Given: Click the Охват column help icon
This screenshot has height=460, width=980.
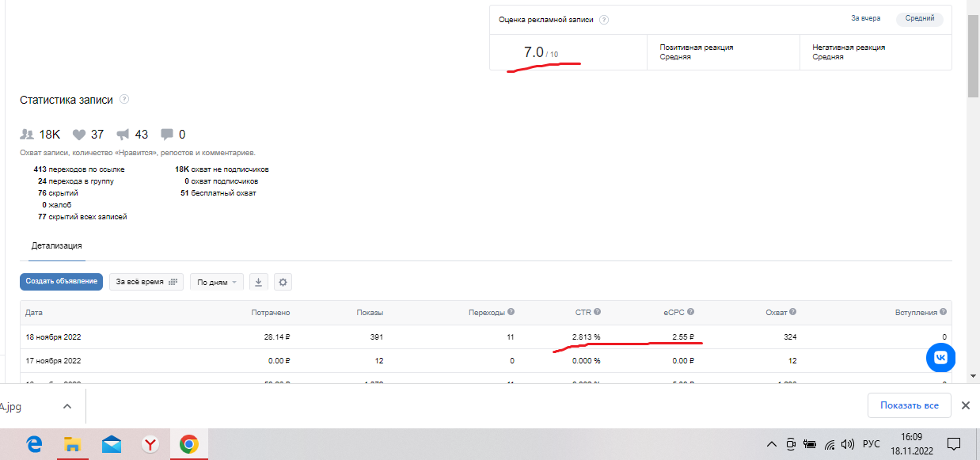Looking at the screenshot, I should [x=792, y=313].
